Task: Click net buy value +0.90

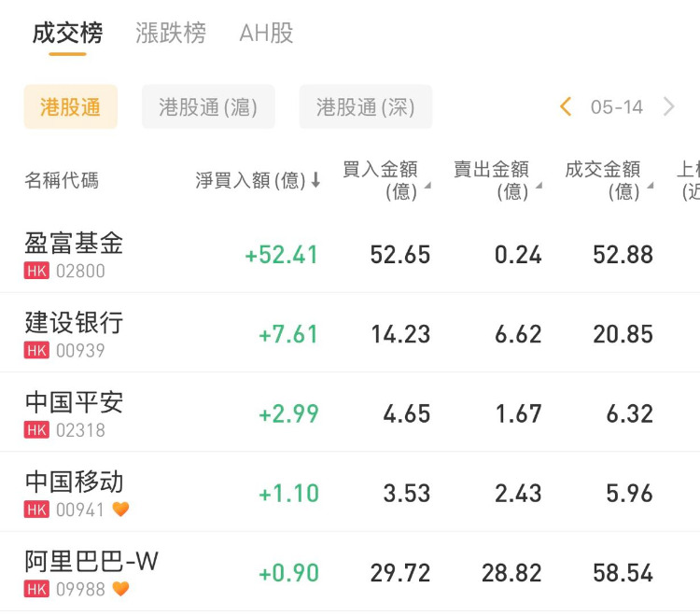Action: 288,573
